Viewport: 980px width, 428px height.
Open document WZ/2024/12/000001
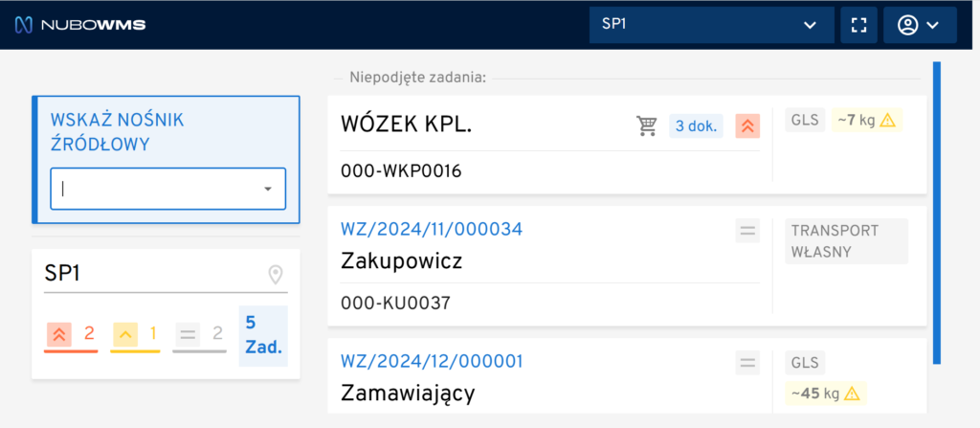pos(432,362)
